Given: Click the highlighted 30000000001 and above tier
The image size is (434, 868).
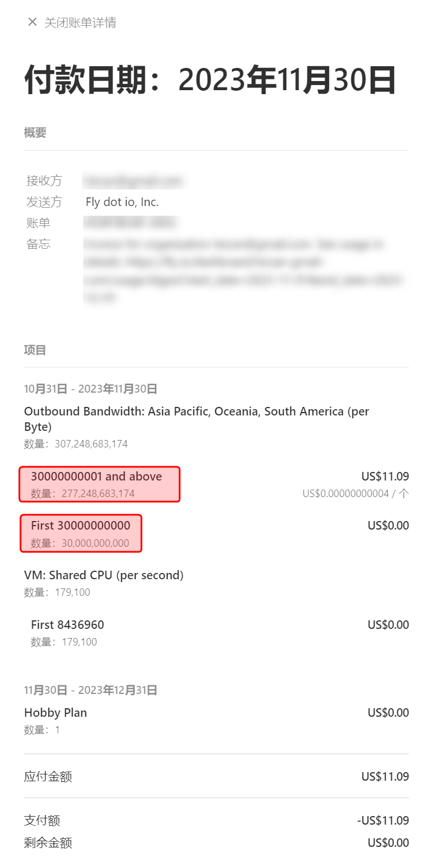Looking at the screenshot, I should click(x=100, y=485).
